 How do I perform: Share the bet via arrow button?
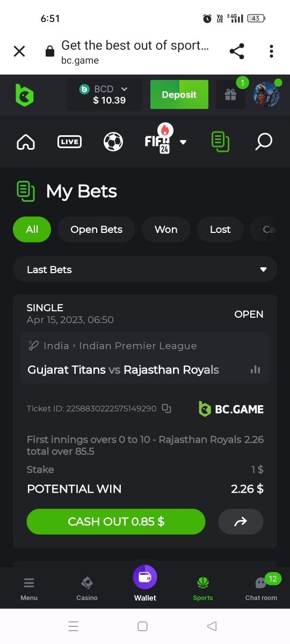click(x=241, y=522)
